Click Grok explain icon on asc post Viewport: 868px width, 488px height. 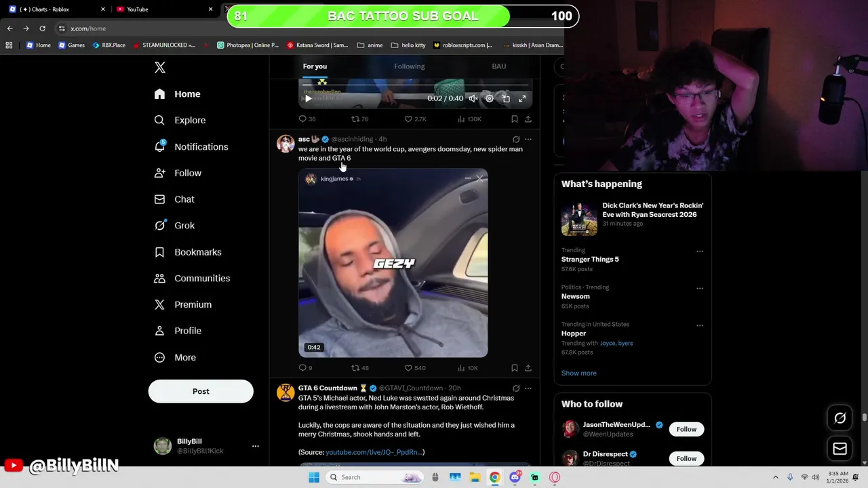pyautogui.click(x=516, y=139)
